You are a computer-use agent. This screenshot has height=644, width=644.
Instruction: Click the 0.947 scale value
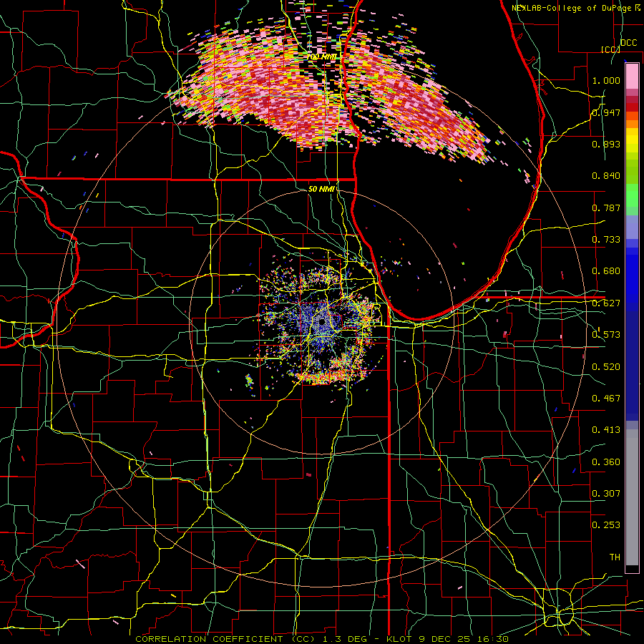tap(606, 112)
